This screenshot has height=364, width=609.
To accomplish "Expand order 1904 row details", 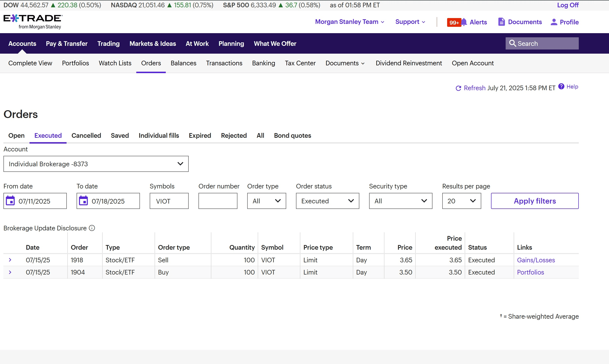I will 10,272.
